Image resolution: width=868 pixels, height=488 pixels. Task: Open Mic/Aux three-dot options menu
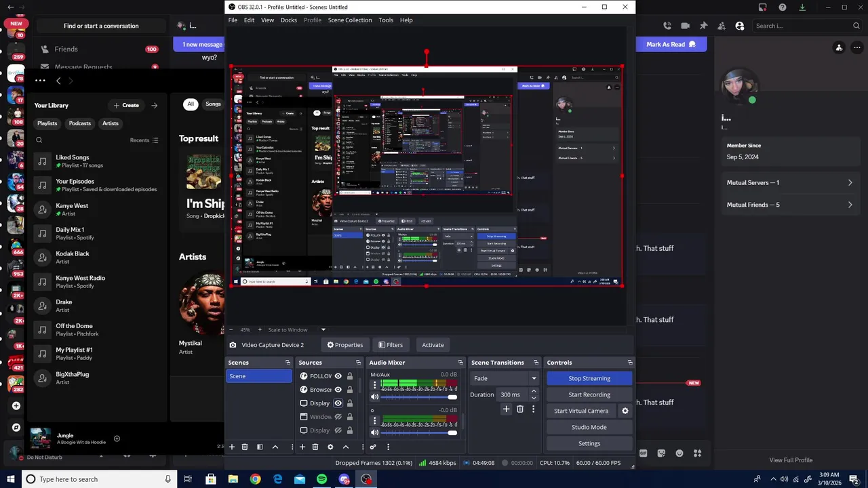tap(374, 385)
